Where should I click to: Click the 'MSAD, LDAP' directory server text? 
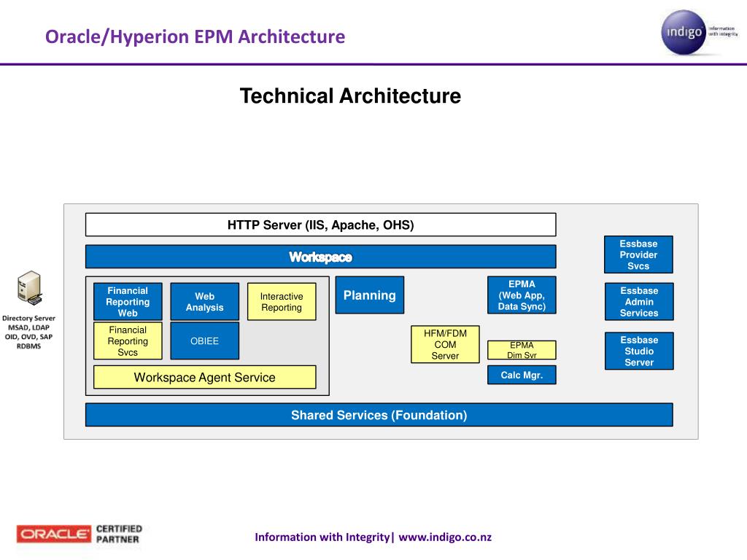[x=28, y=327]
